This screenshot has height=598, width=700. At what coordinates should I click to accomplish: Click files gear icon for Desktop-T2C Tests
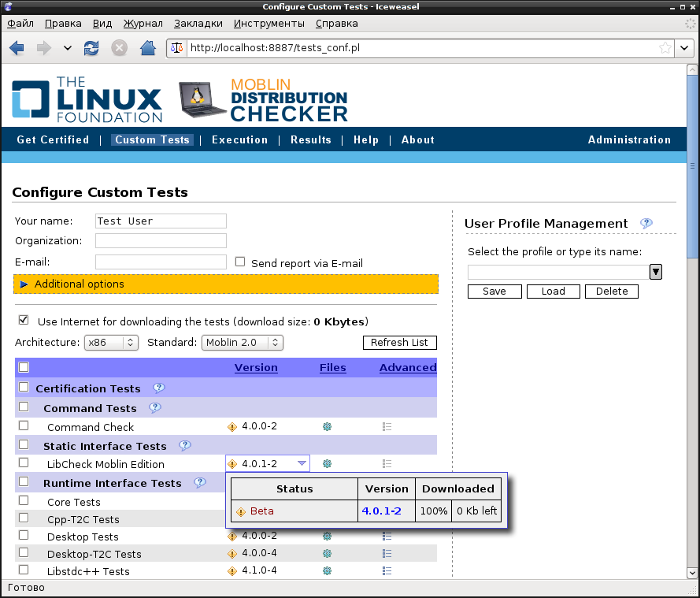coord(328,553)
